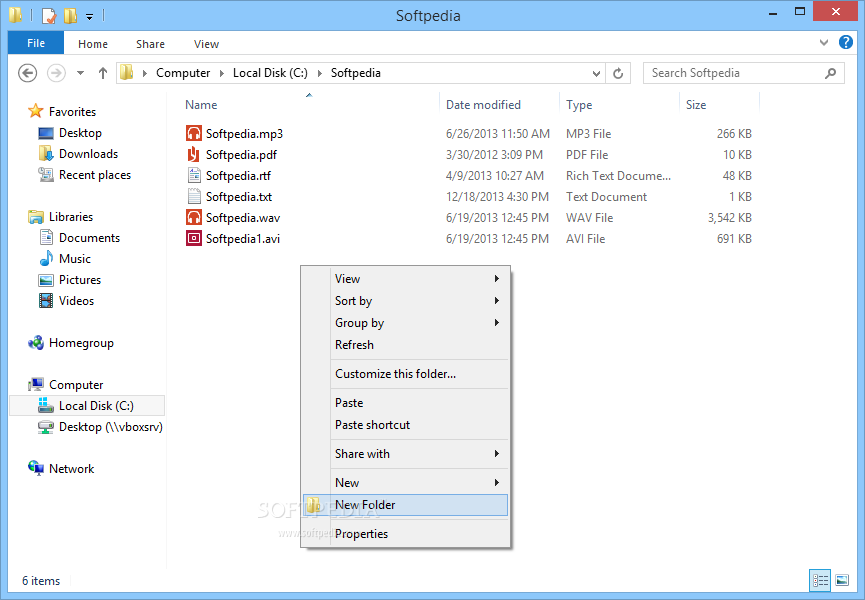Select the Softpedia1.avi file icon
This screenshot has height=600, width=865.
click(x=194, y=238)
